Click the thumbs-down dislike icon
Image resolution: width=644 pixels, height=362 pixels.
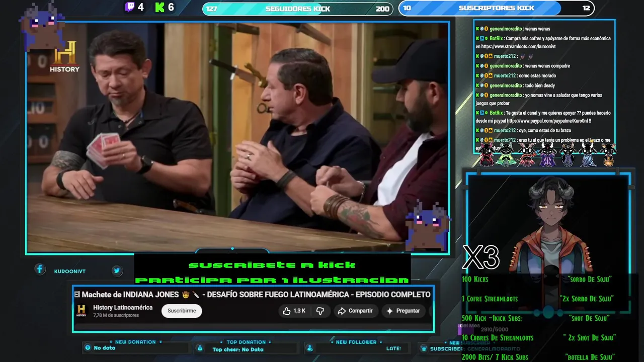[320, 311]
